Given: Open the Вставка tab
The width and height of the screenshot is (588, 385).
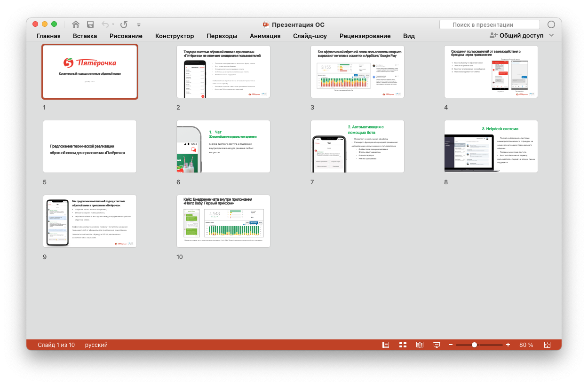Looking at the screenshot, I should pos(85,36).
